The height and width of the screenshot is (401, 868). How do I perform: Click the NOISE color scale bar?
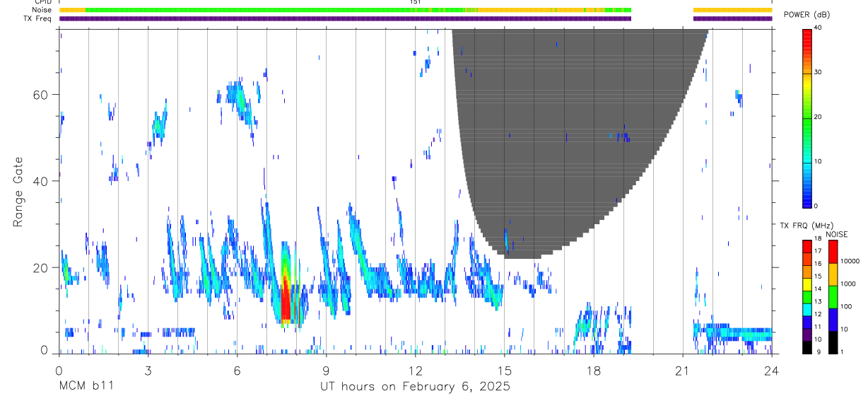(x=833, y=297)
